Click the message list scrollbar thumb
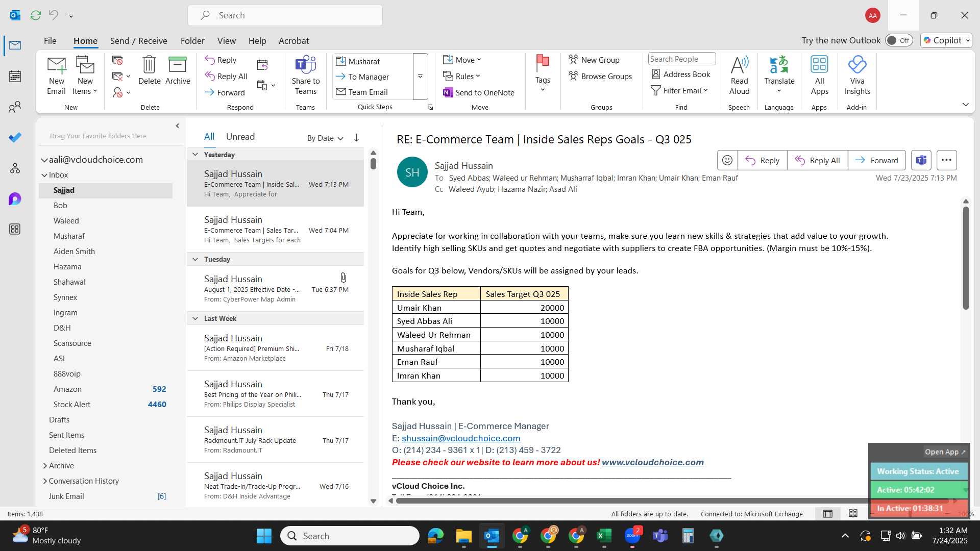This screenshot has height=551, width=980. tap(373, 164)
